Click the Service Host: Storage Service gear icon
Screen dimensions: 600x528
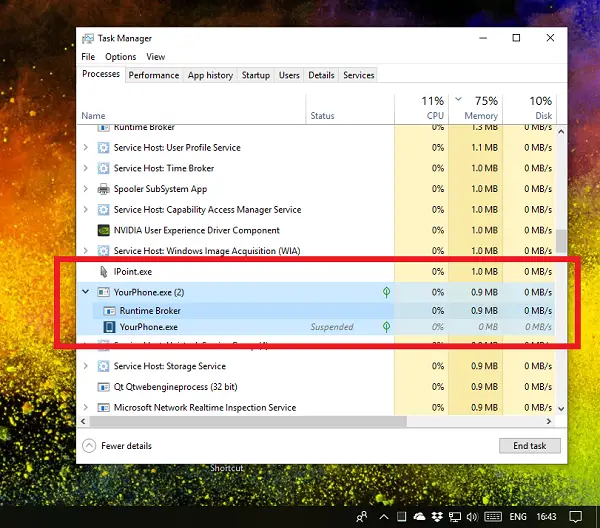click(103, 366)
